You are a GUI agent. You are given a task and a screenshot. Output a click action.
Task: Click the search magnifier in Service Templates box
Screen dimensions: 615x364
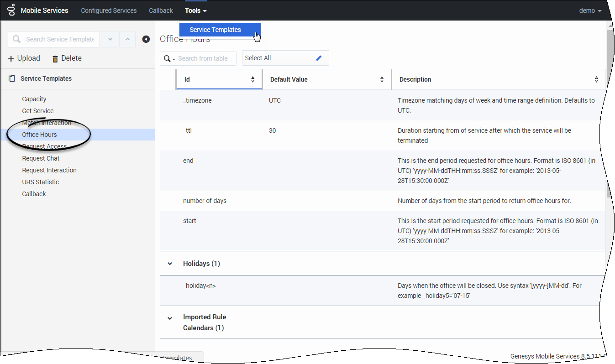pyautogui.click(x=17, y=39)
